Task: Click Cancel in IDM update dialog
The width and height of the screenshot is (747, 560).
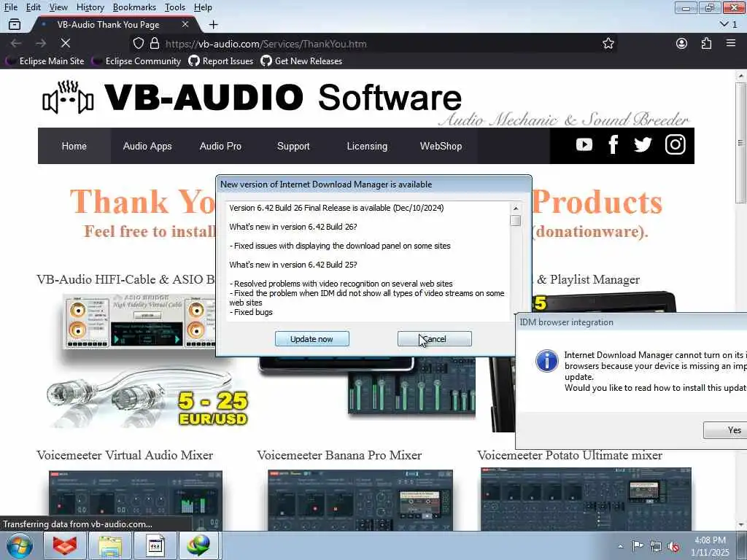Action: tap(435, 338)
